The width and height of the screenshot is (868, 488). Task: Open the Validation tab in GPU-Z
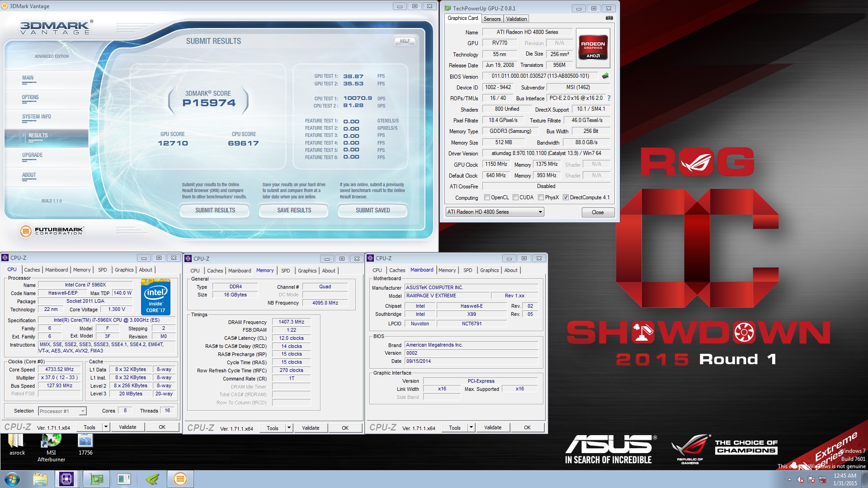(x=516, y=19)
